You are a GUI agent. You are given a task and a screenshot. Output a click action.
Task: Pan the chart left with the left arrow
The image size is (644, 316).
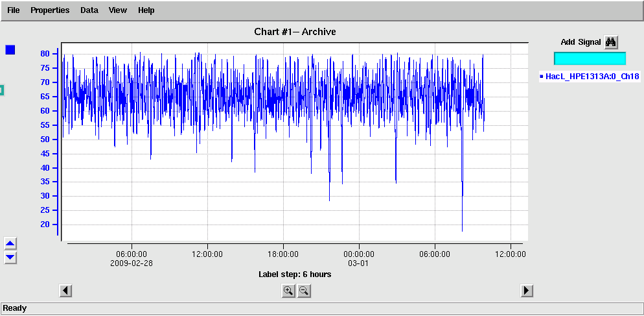pyautogui.click(x=65, y=291)
